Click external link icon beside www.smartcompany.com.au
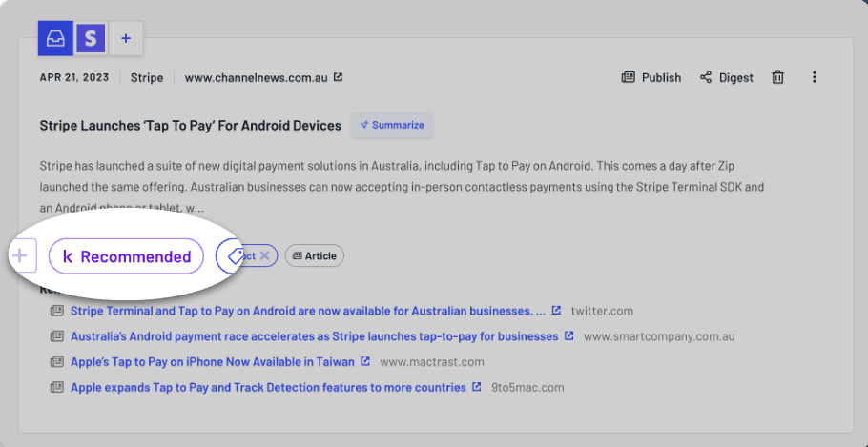The image size is (868, 447). 568,335
